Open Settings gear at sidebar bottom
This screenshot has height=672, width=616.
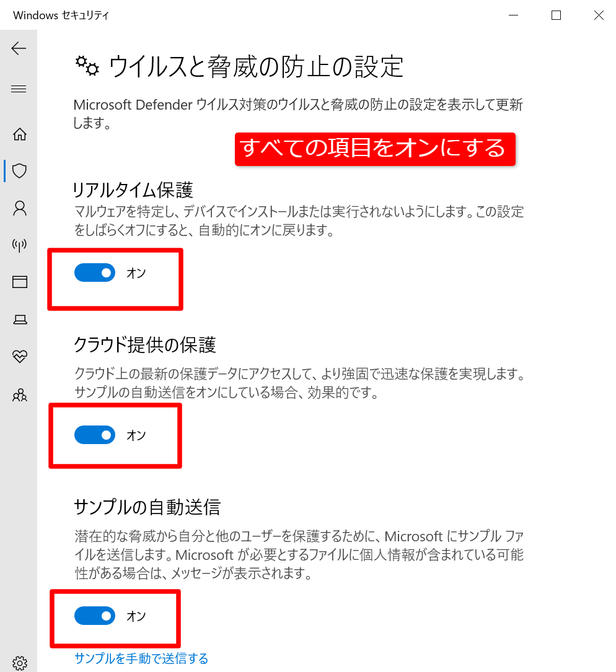coord(20,663)
